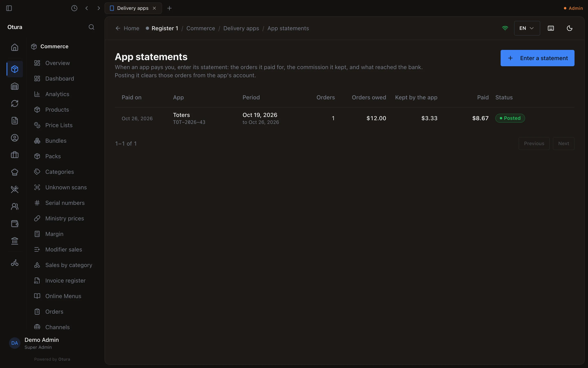Viewport: 588px width, 368px height.
Task: Open the sidebar search icon
Action: pyautogui.click(x=91, y=27)
